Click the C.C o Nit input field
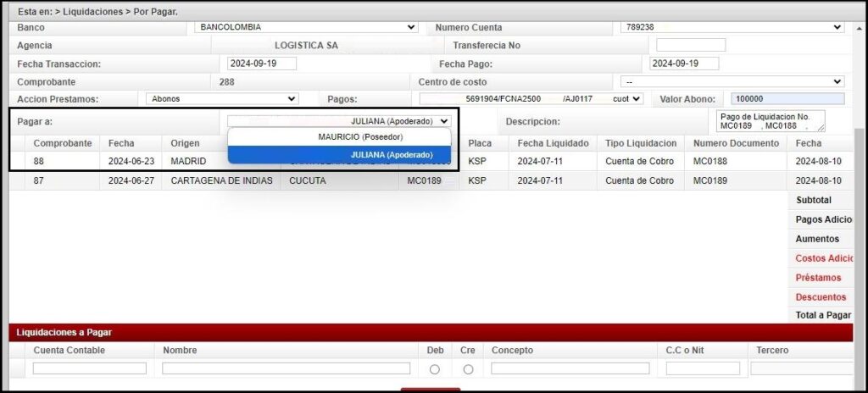 coord(703,368)
